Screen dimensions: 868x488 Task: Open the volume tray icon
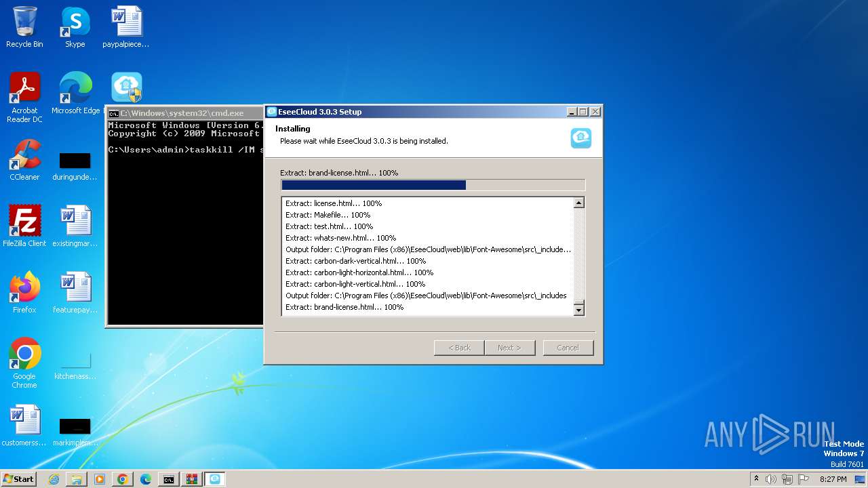point(771,479)
